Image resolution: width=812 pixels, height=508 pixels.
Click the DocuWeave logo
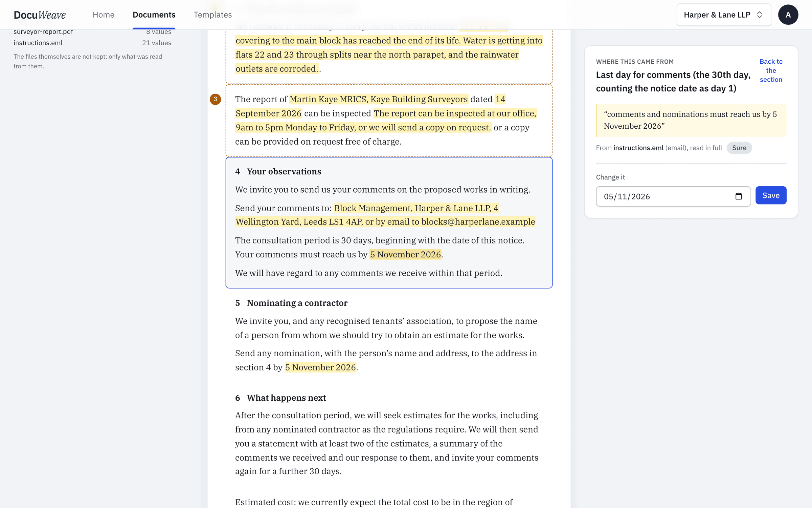40,15
